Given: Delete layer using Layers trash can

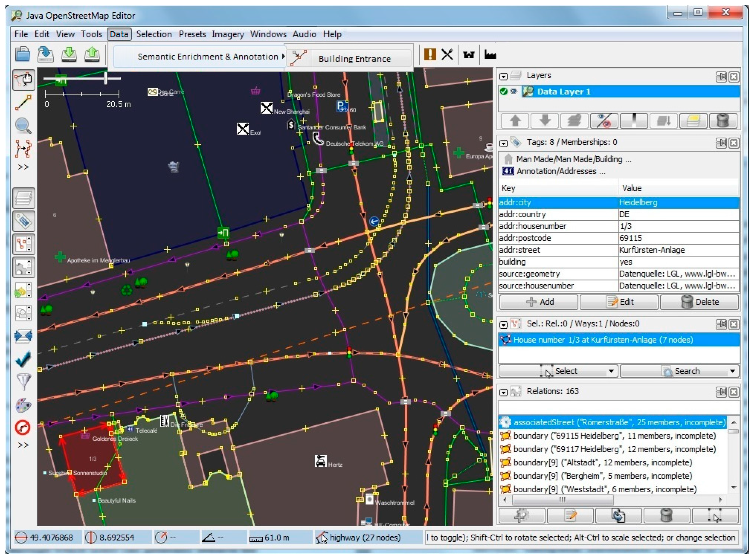Looking at the screenshot, I should point(722,121).
